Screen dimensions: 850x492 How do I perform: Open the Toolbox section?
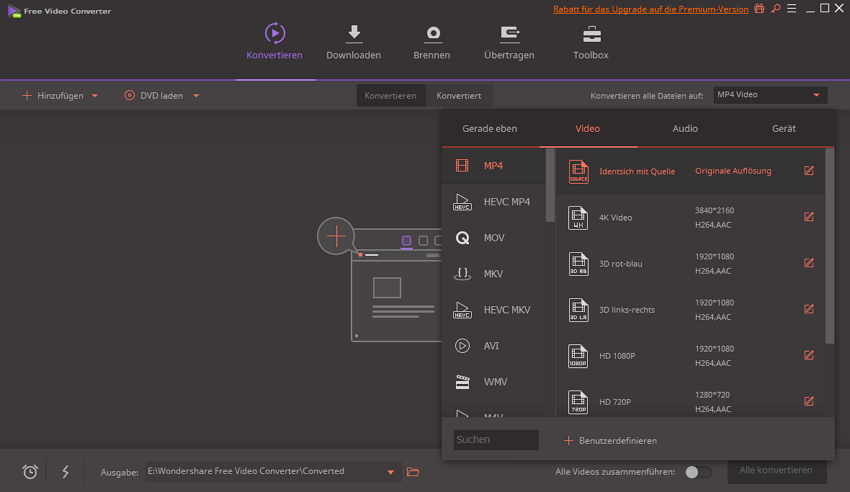(x=591, y=42)
